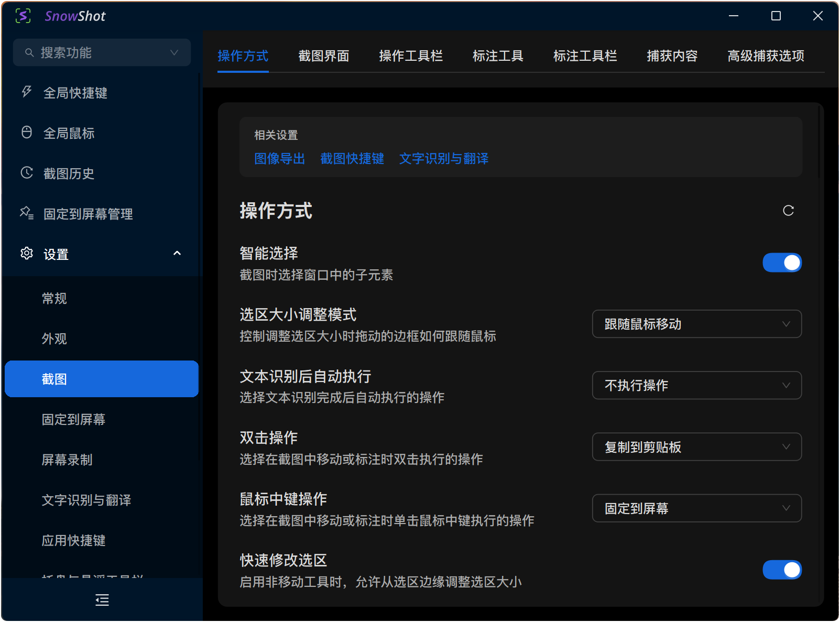Open 应用快捷键 settings in sidebar

[x=102, y=540]
